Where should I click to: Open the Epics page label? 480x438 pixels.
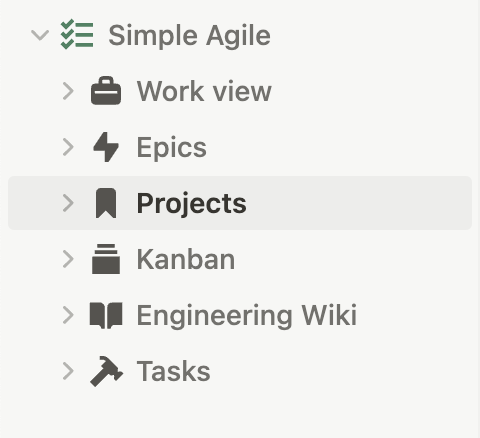tap(172, 148)
